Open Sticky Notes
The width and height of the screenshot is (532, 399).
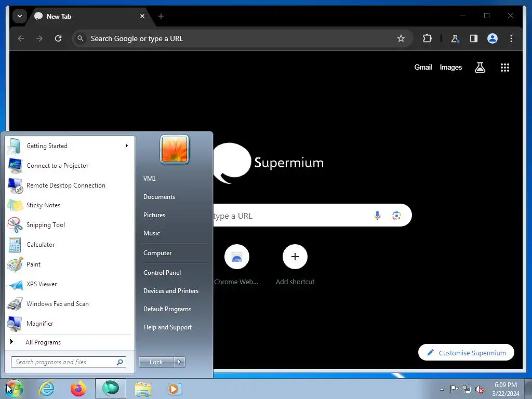click(70, 205)
